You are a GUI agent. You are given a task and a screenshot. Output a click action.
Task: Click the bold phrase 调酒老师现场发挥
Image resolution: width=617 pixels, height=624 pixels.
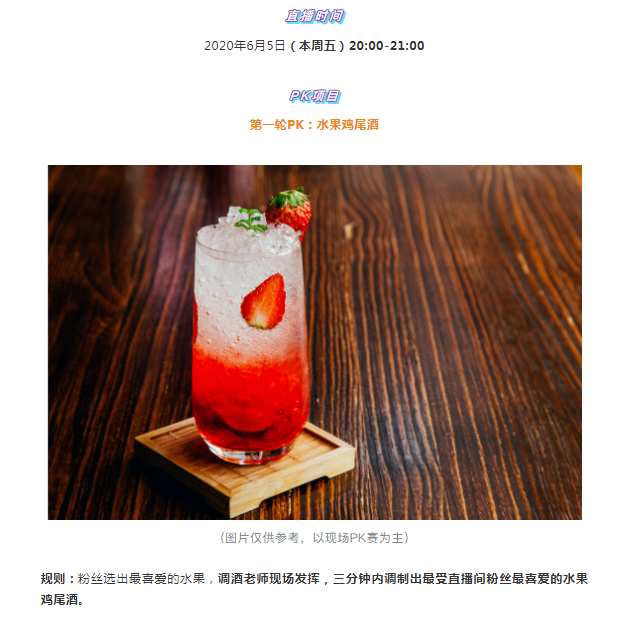pyautogui.click(x=269, y=579)
